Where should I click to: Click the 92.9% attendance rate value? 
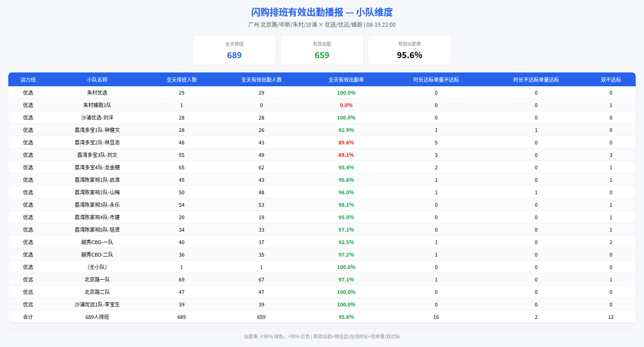pyautogui.click(x=346, y=130)
